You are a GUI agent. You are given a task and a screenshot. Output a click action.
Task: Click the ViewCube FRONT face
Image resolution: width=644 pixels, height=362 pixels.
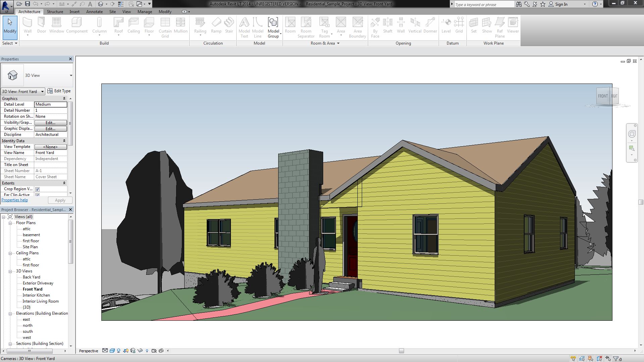tap(603, 96)
